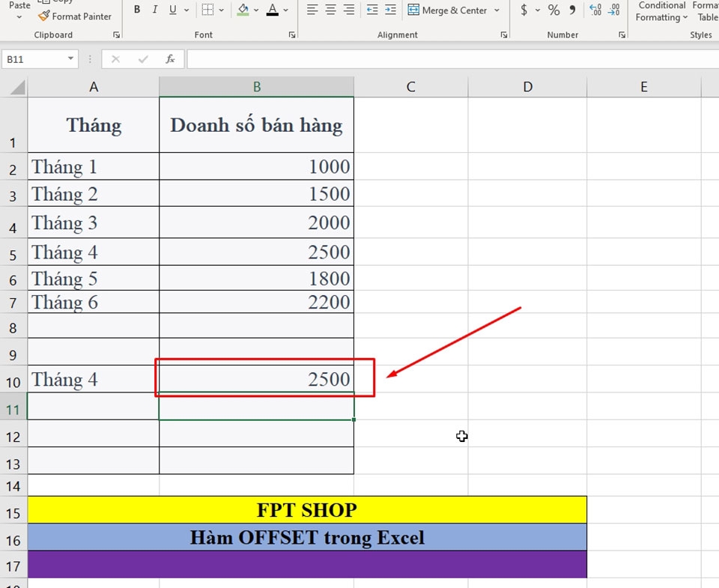Click the Name Box showing B11
This screenshot has height=588, width=719.
34,59
